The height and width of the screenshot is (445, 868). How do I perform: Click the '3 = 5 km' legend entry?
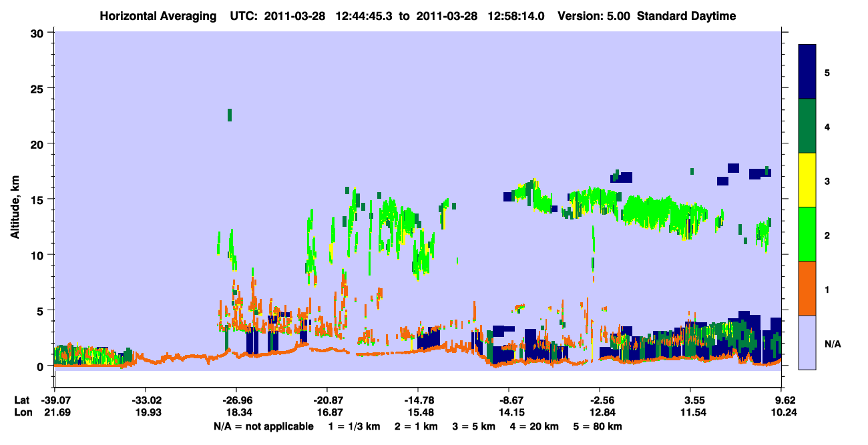pos(475,426)
